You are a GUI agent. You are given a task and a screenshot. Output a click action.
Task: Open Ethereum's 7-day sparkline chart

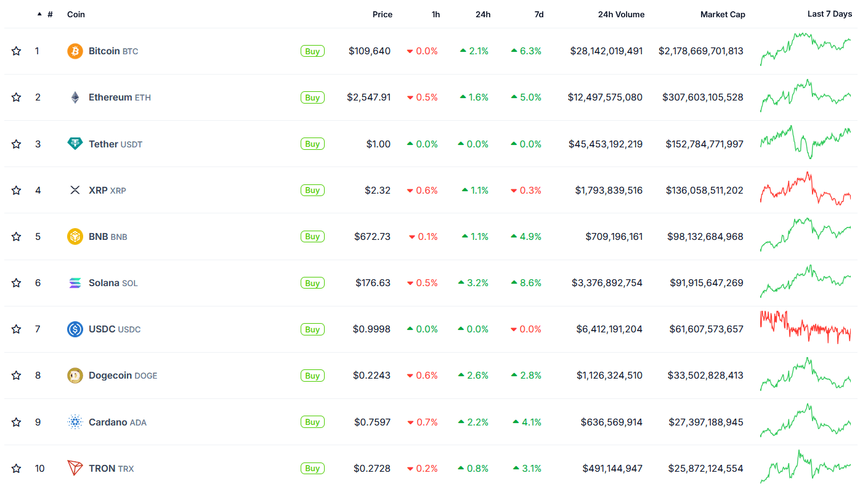pyautogui.click(x=806, y=96)
